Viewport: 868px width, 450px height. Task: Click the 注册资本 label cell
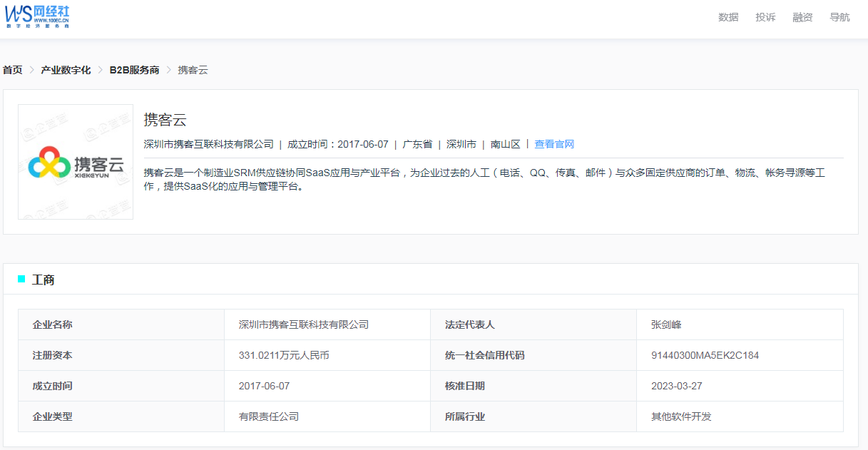coord(121,355)
